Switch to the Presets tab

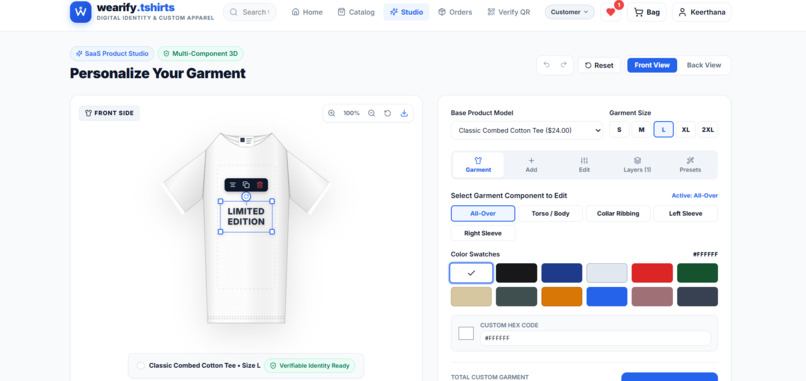(x=690, y=165)
